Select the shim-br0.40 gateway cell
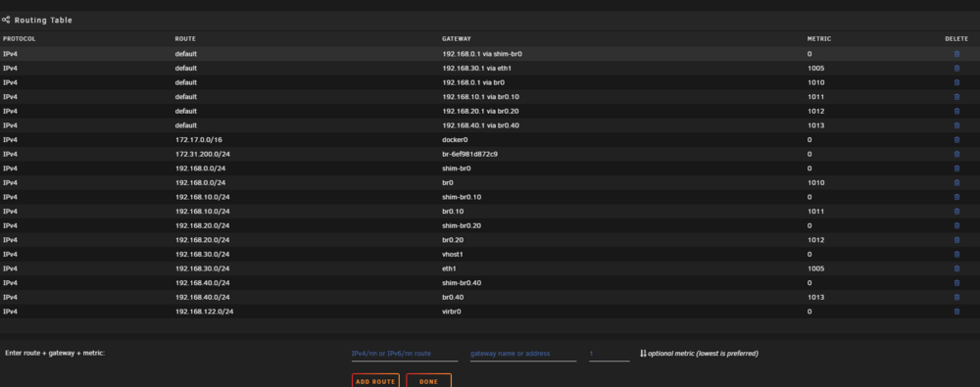The image size is (980, 387). [x=462, y=282]
